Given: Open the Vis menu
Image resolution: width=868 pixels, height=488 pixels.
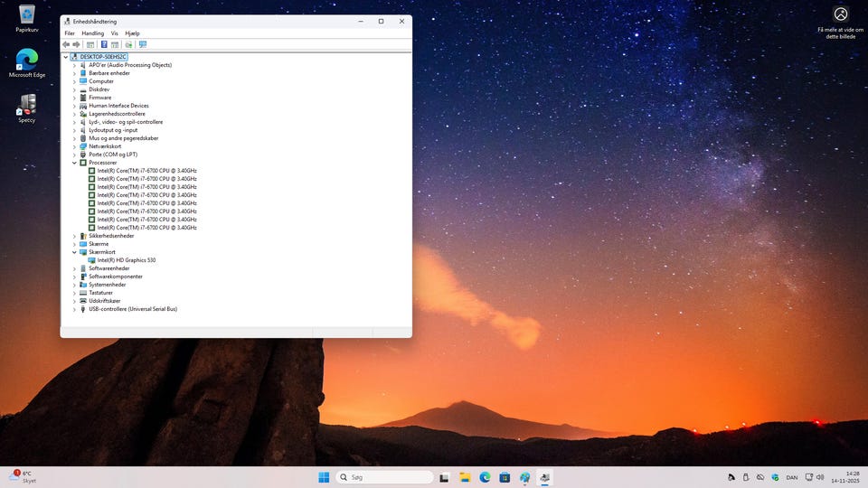Looking at the screenshot, I should [114, 33].
